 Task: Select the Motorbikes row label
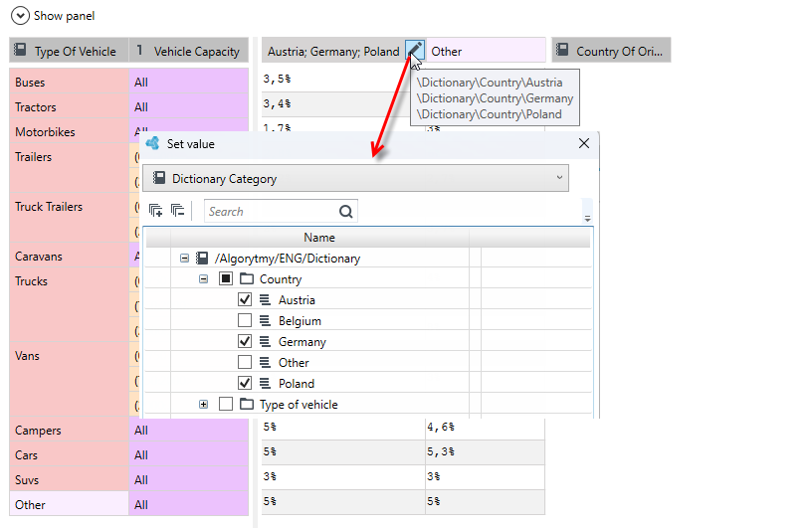point(69,131)
